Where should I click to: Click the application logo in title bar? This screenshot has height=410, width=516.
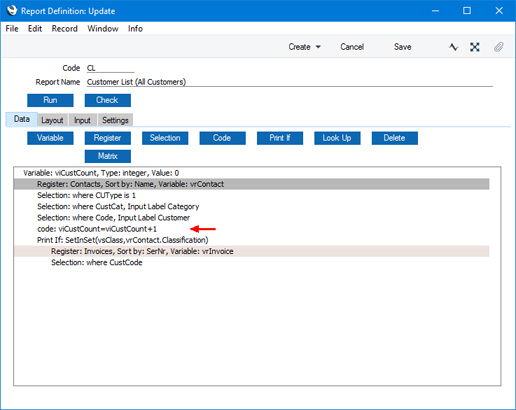[12, 10]
